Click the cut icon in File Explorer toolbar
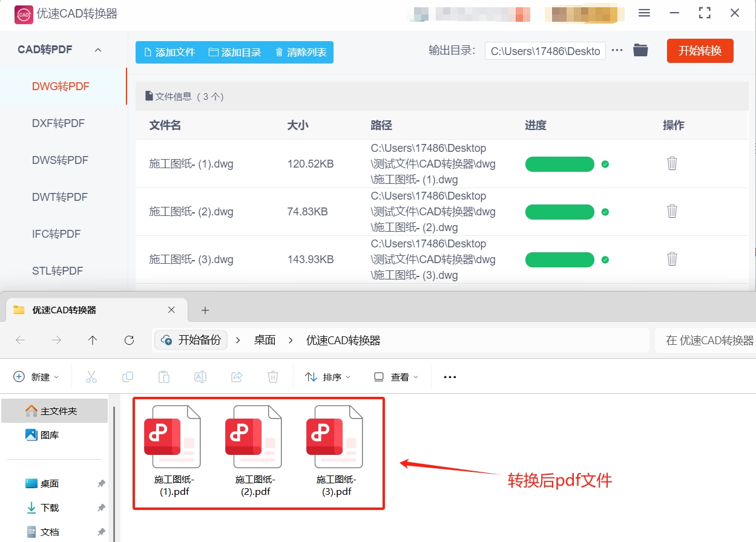Image resolution: width=756 pixels, height=542 pixels. point(91,376)
